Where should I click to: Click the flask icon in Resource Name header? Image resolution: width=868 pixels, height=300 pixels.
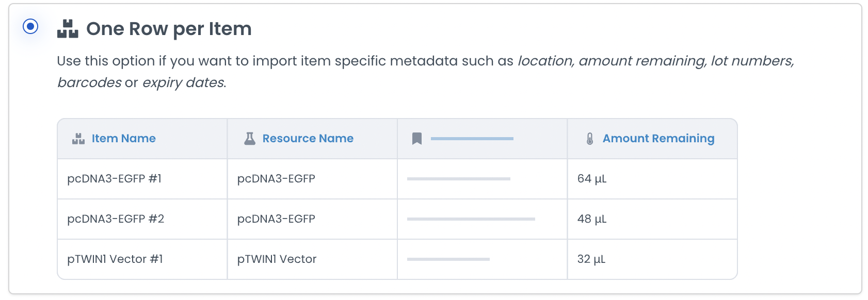point(250,138)
